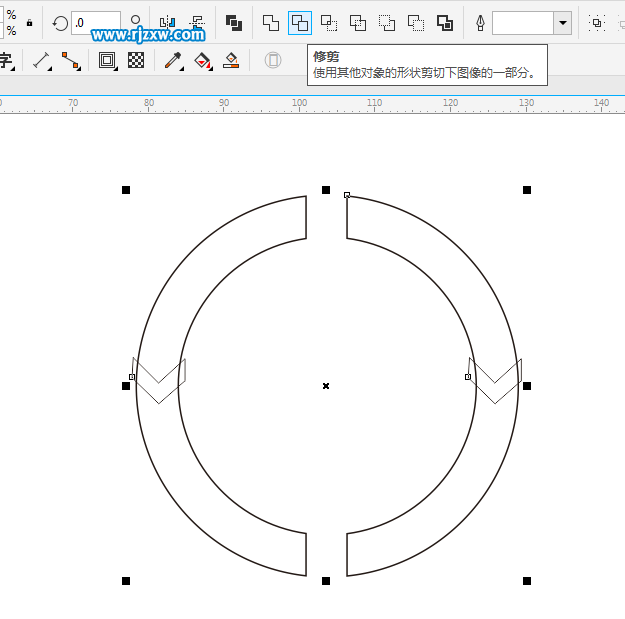Select the Interactive Fill bucket tool

(x=203, y=61)
